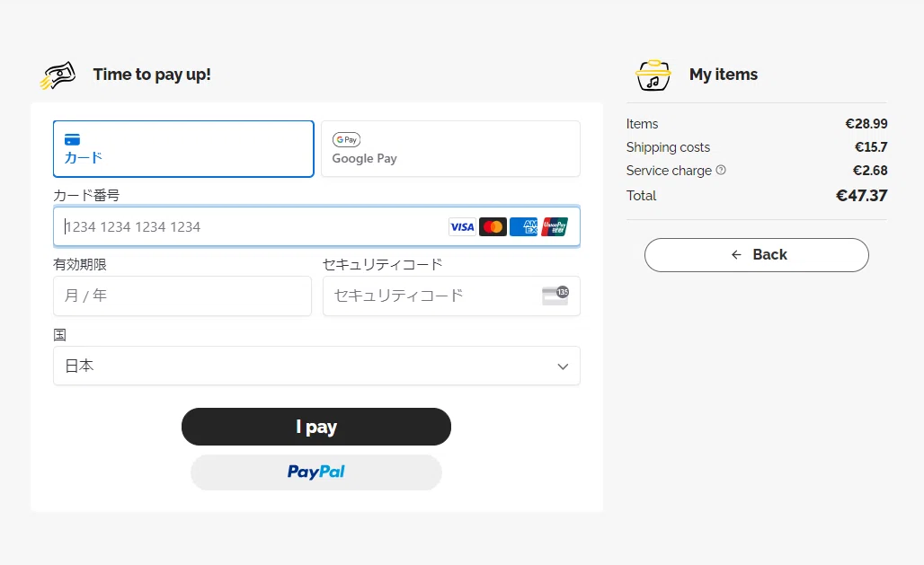Click the 'Total' label
Viewport: 924px width, 565px height.
(x=641, y=196)
